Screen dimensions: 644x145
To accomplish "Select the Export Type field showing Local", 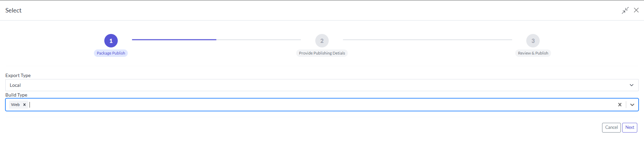I will (322, 85).
